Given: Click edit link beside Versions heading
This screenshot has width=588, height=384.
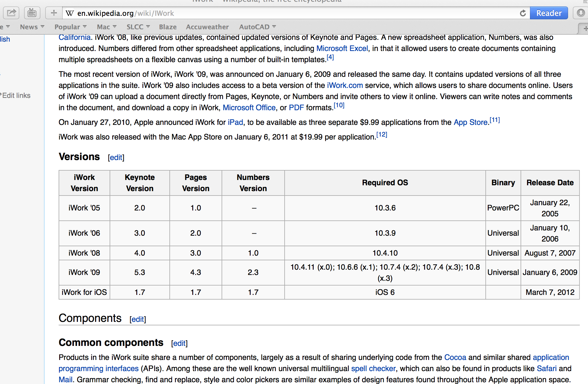Looking at the screenshot, I should click(116, 157).
